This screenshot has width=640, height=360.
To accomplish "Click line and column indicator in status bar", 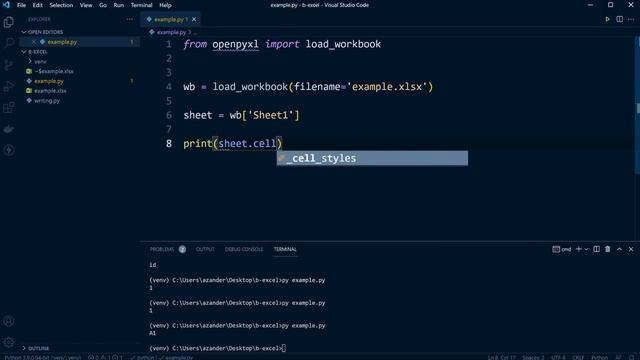I will (x=502, y=358).
